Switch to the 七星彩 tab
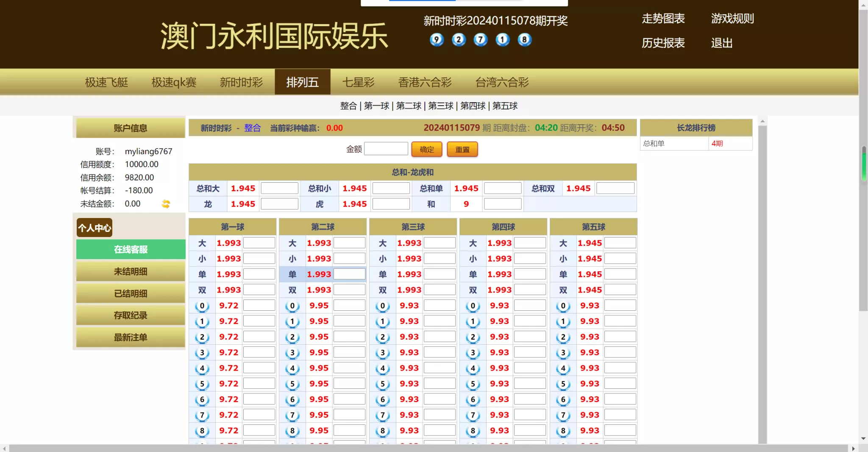The image size is (868, 452). [358, 82]
